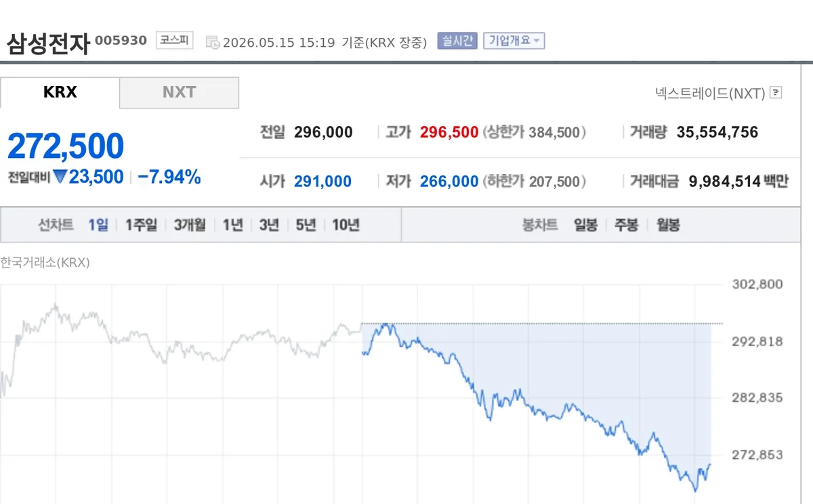
Task: Select the 1주일 line chart period
Action: [141, 225]
